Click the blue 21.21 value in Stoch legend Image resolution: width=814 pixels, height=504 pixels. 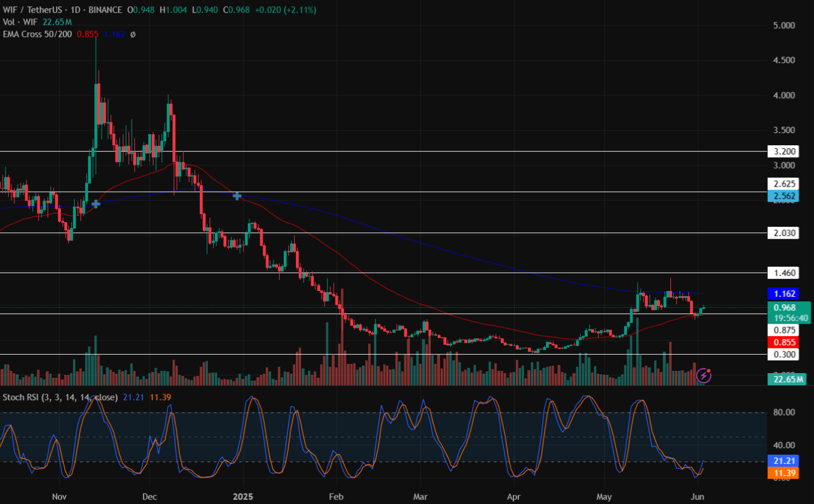(133, 397)
